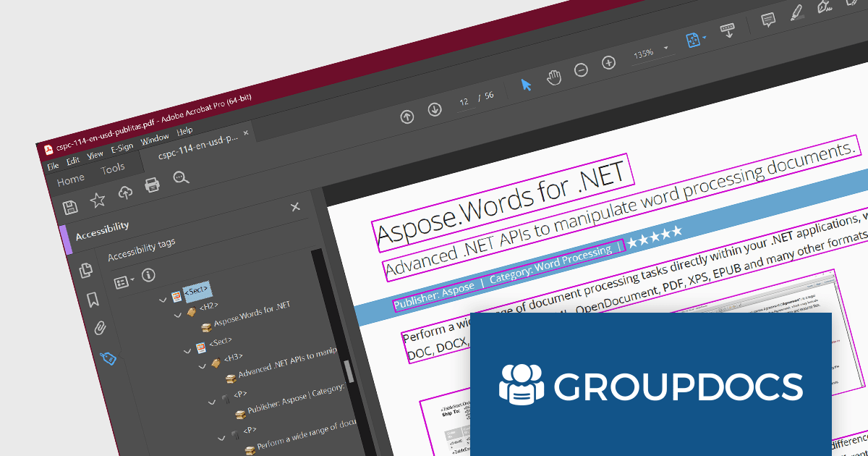Click the H2 tag icon

pos(191,312)
